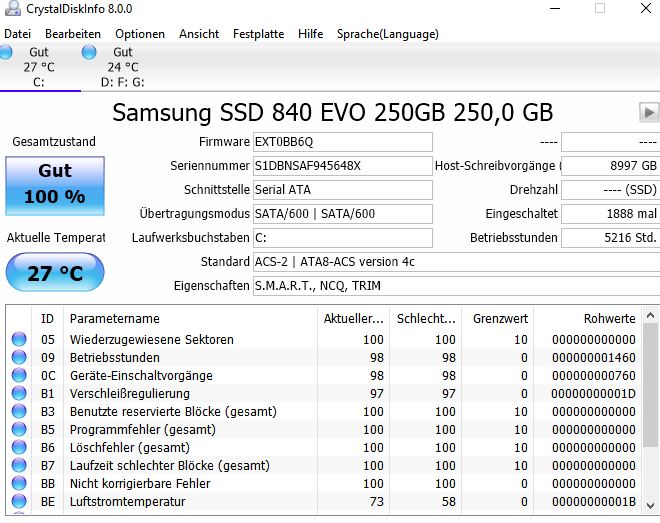Click status icon of Löschfehler (gesamt) row
The width and height of the screenshot is (660, 523).
(19, 447)
